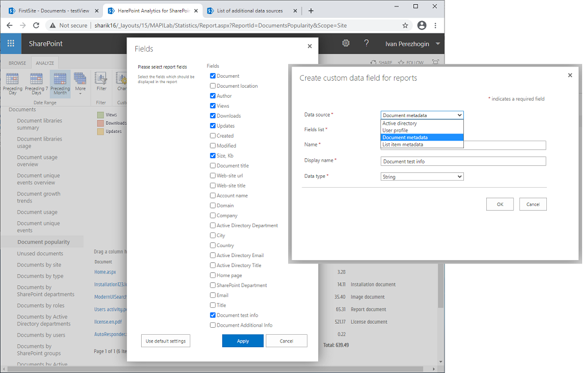Viewport: 588px width, 373px height.
Task: Choose Document metadata option in list
Action: 422,137
